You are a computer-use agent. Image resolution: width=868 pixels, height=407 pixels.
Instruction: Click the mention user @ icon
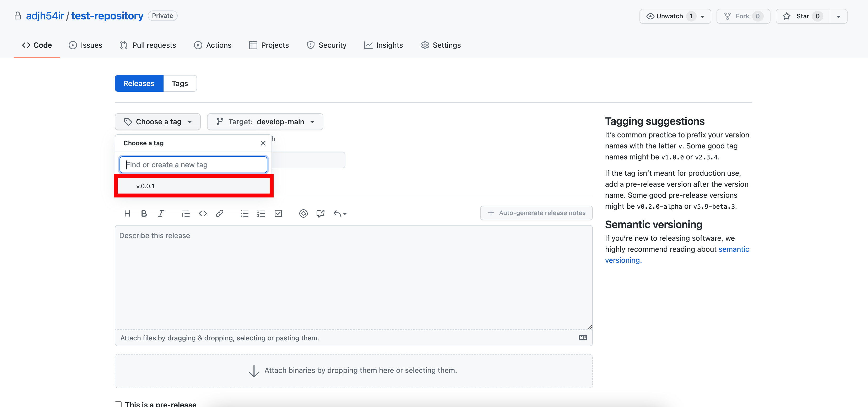click(x=303, y=213)
